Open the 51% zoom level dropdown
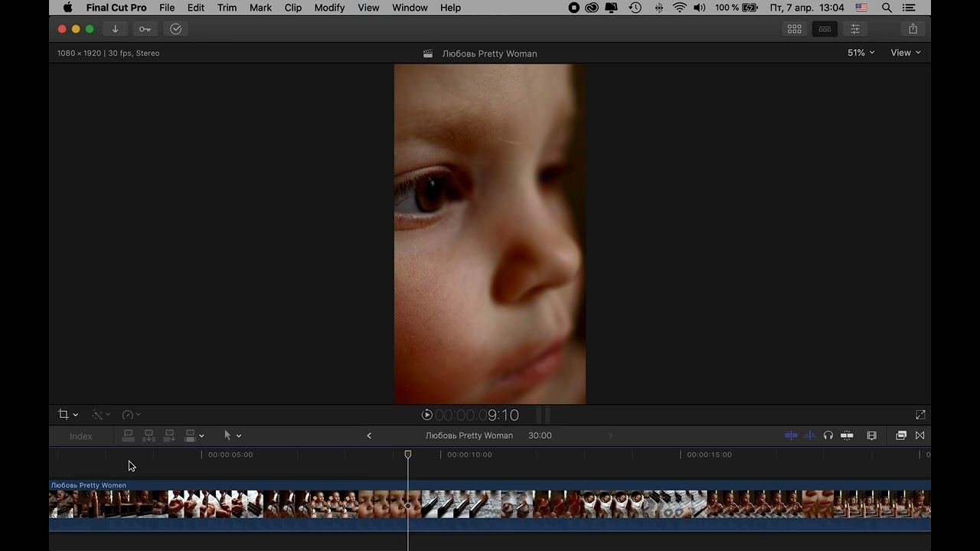Screen dimensions: 980x551 861,53
